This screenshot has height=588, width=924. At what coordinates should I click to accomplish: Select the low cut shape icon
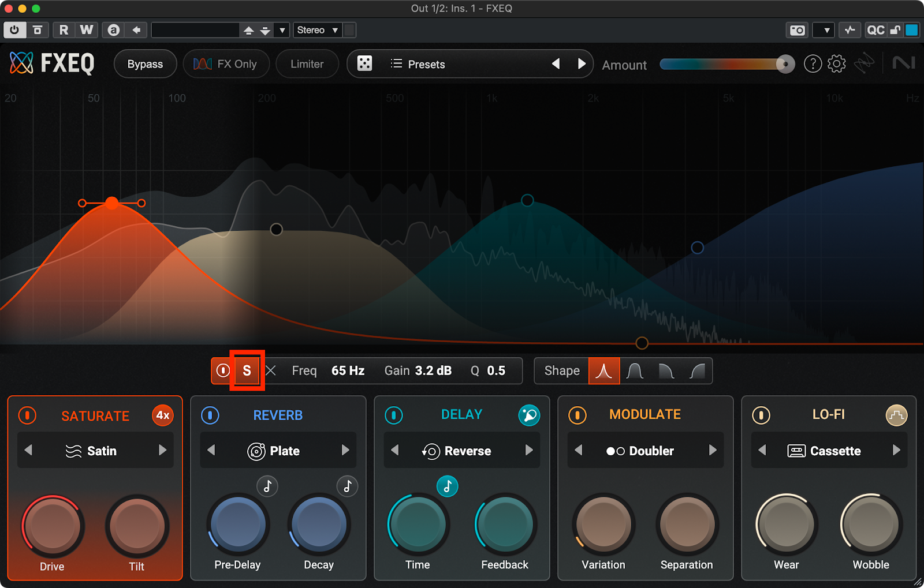coord(697,370)
